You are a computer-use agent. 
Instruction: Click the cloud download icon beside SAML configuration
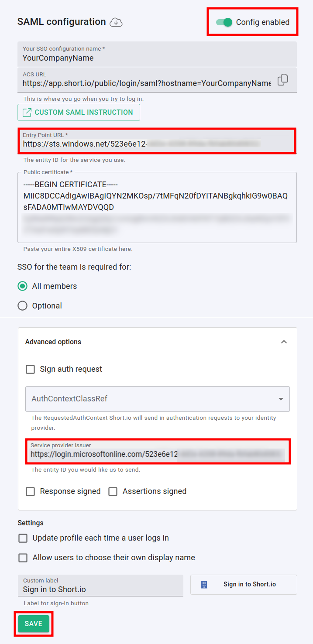pos(116,22)
